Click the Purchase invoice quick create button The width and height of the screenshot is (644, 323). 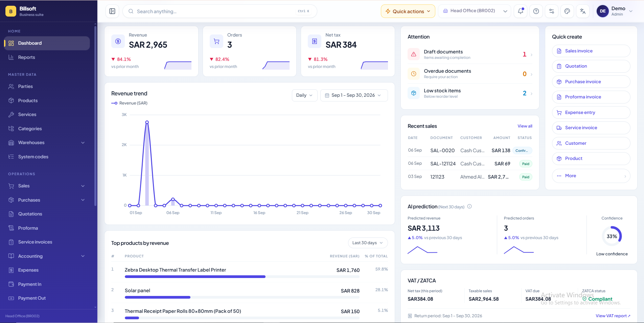591,82
